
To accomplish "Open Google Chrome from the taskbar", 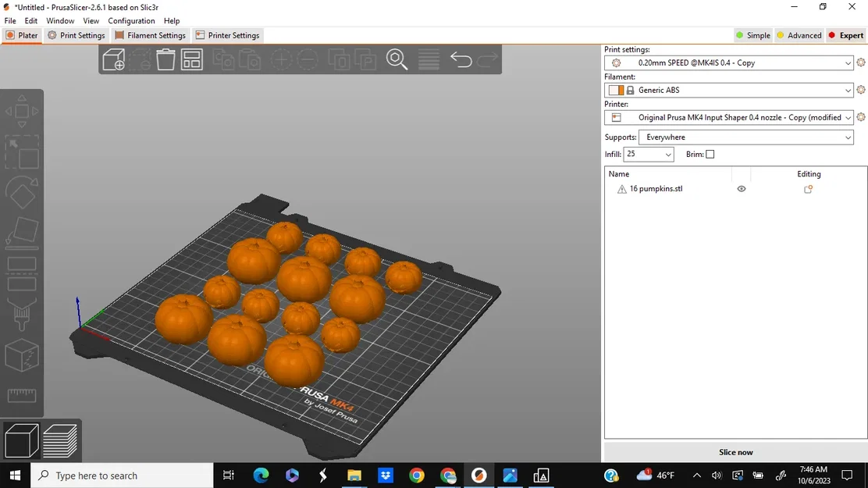I will click(416, 476).
